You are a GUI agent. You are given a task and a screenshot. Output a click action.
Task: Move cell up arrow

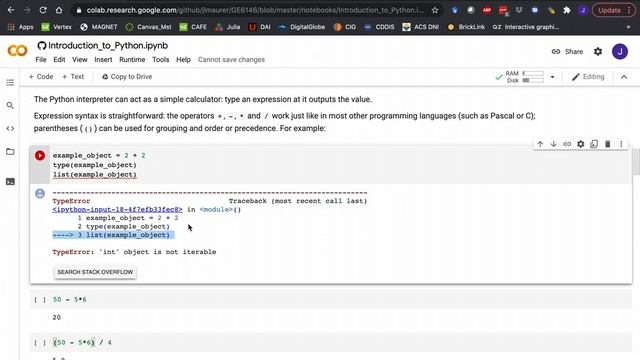[540, 144]
